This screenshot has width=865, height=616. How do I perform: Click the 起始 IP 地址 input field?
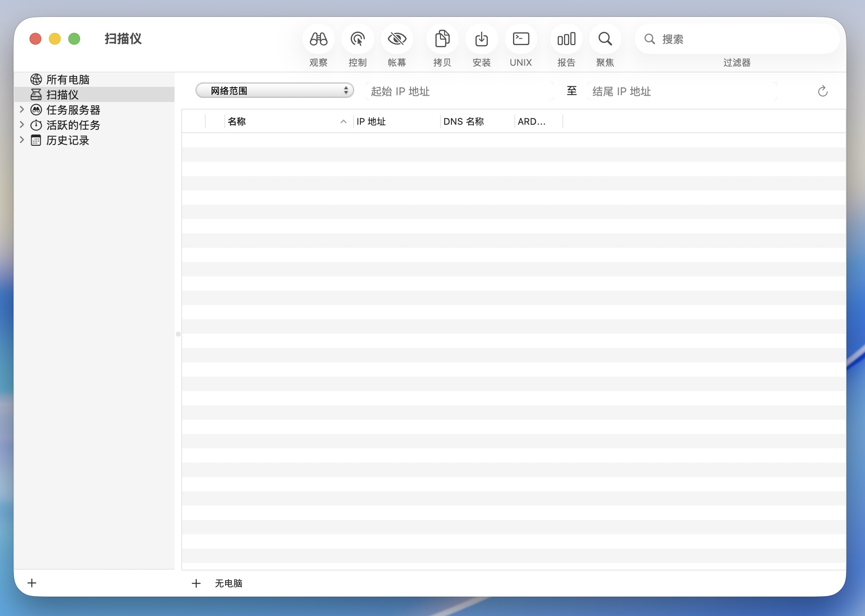(x=459, y=91)
